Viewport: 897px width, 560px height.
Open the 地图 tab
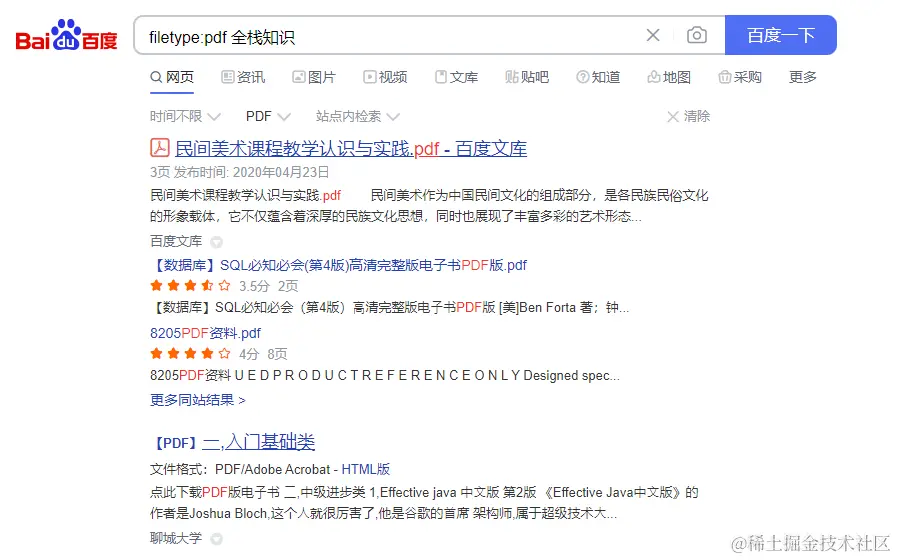(x=669, y=77)
